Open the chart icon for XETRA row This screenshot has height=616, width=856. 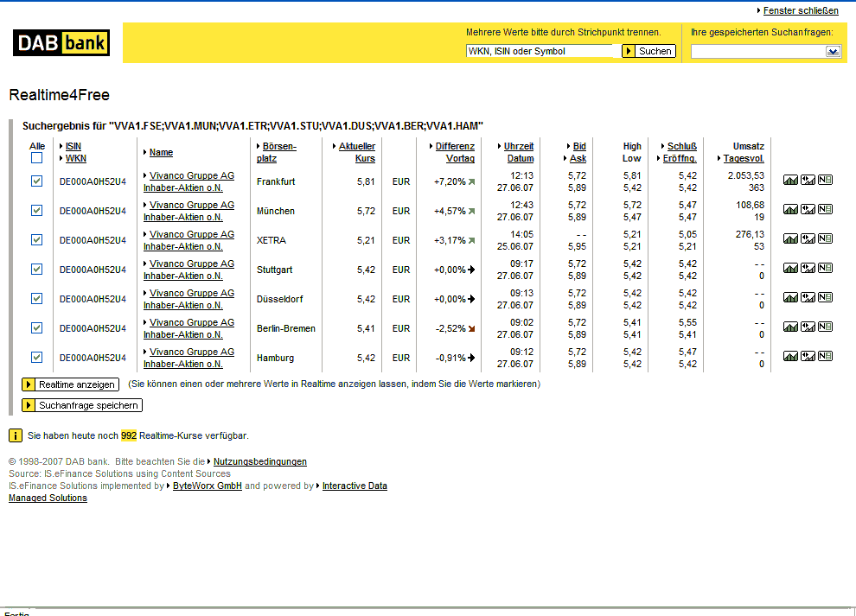coord(790,239)
